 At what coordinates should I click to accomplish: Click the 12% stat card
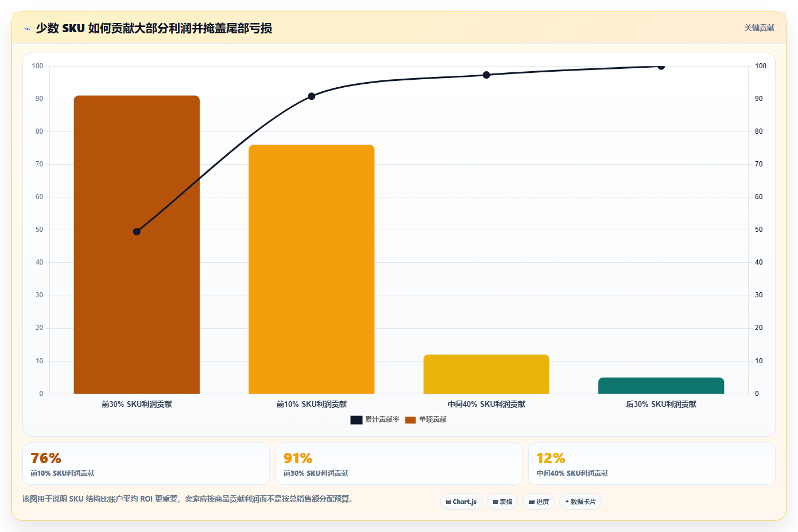click(x=652, y=464)
